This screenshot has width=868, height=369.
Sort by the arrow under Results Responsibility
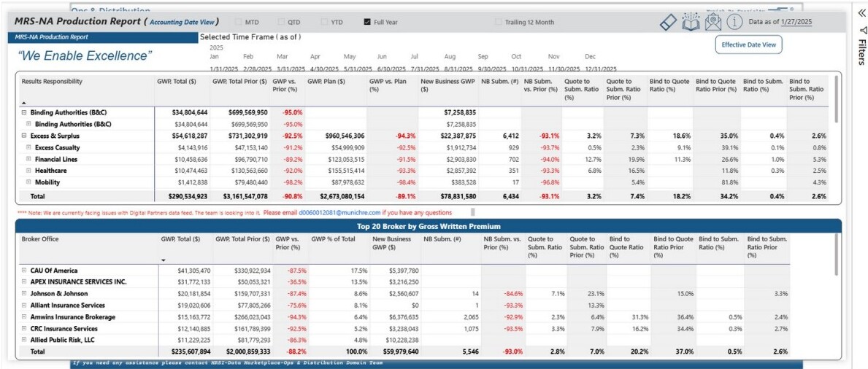pyautogui.click(x=24, y=103)
